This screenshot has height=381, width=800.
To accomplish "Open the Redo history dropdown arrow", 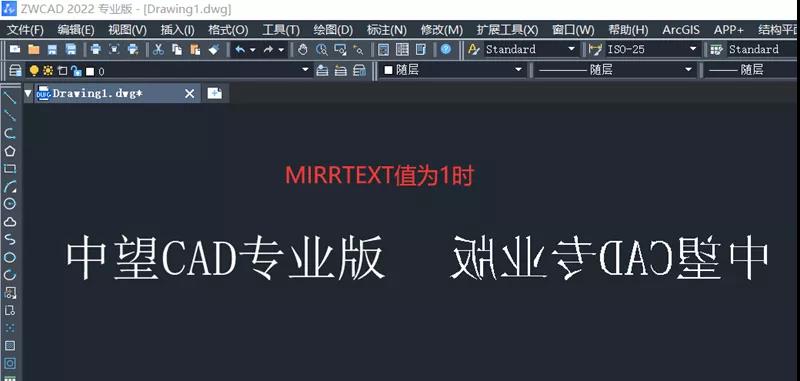I will coord(281,50).
